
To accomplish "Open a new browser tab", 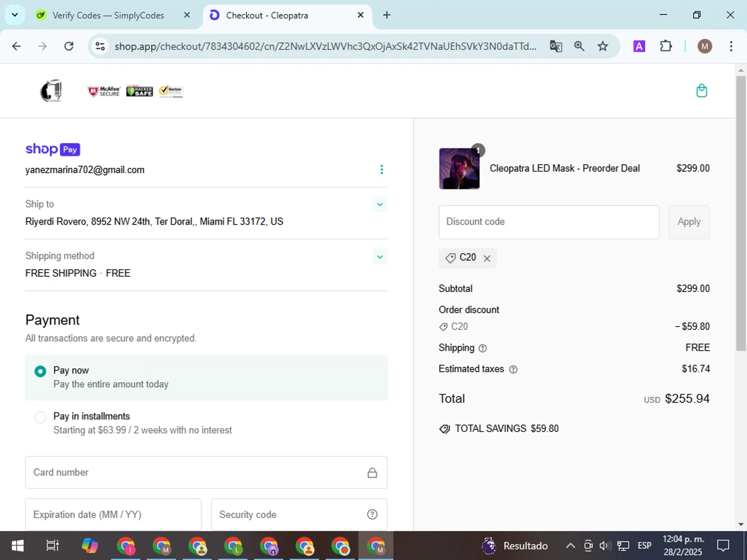I will (386, 15).
